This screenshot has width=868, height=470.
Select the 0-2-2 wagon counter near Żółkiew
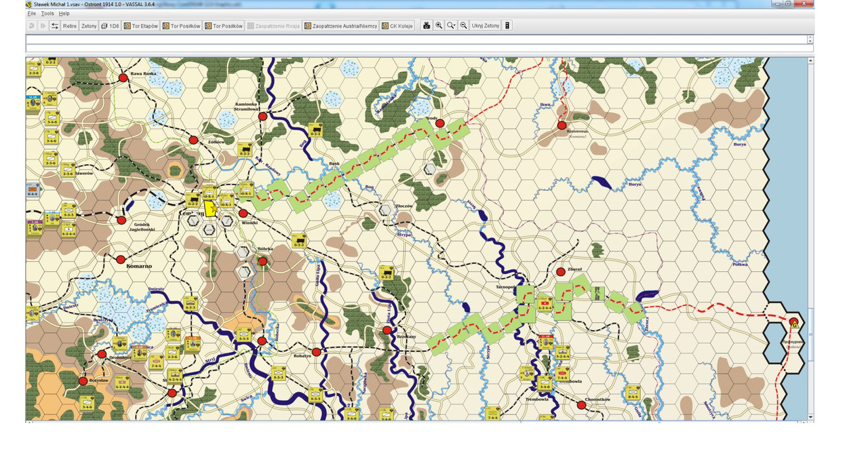tap(245, 149)
